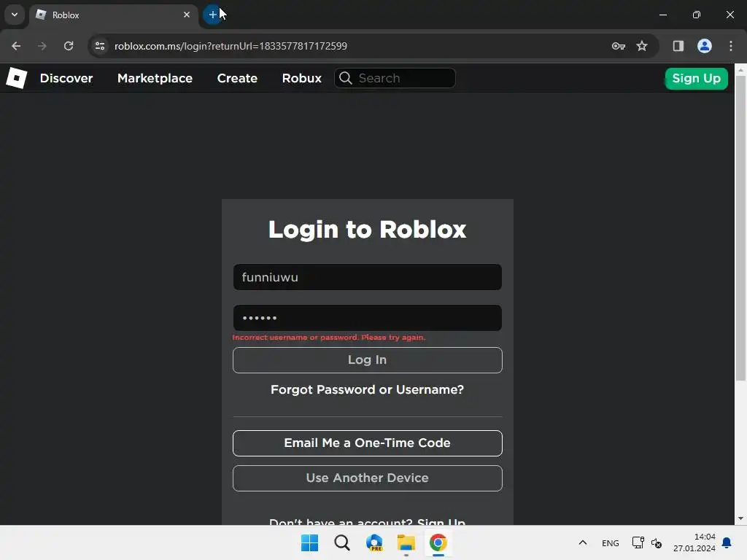This screenshot has height=560, width=747.
Task: Click Email Me a One-Time Code
Action: tap(368, 443)
